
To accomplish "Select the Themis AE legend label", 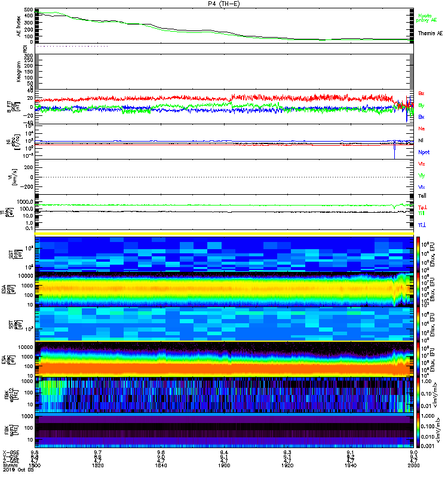I will click(x=430, y=33).
